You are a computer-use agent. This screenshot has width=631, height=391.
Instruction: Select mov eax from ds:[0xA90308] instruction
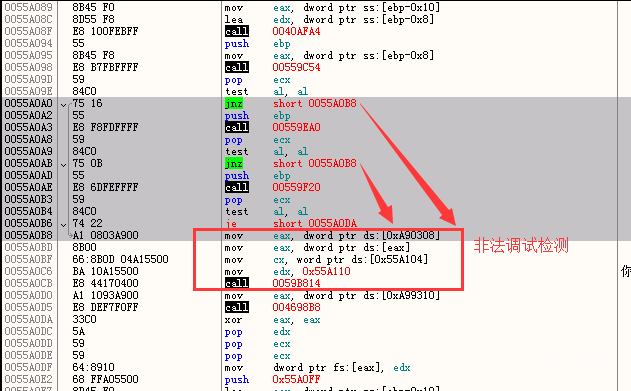coord(332,235)
